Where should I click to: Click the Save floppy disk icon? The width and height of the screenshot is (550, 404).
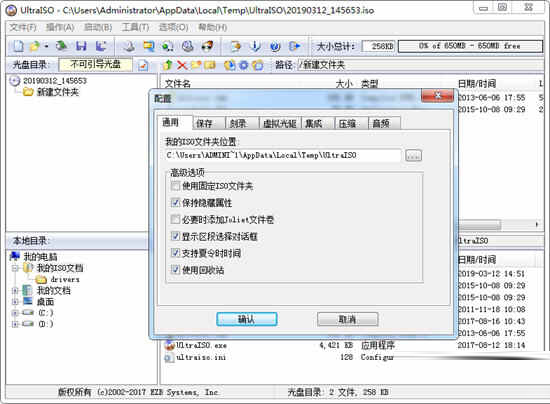[x=81, y=46]
